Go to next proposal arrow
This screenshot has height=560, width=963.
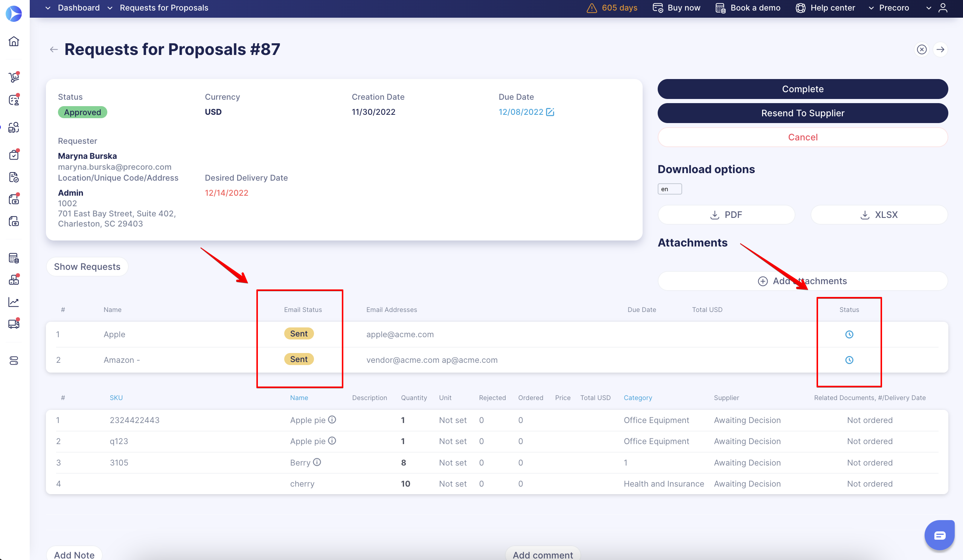[940, 50]
